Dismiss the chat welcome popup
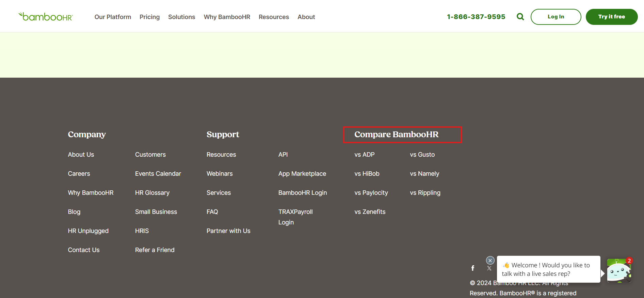 pos(490,261)
